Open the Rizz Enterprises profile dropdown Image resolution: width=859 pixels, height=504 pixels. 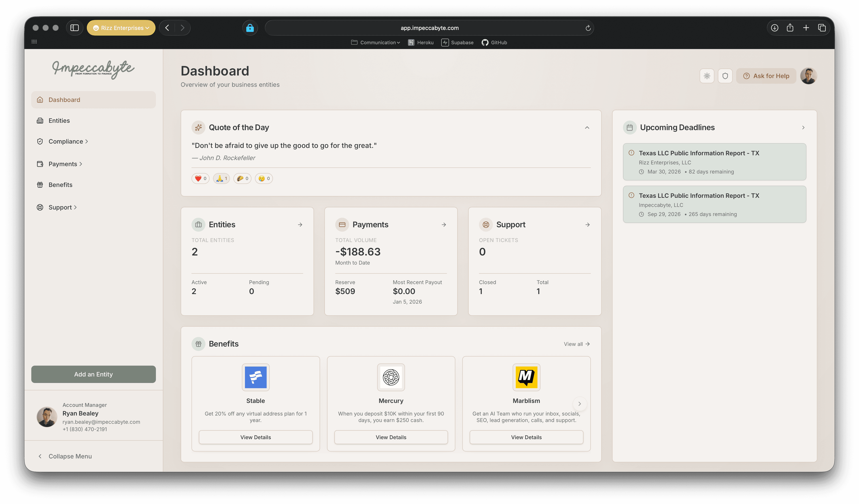click(x=121, y=28)
